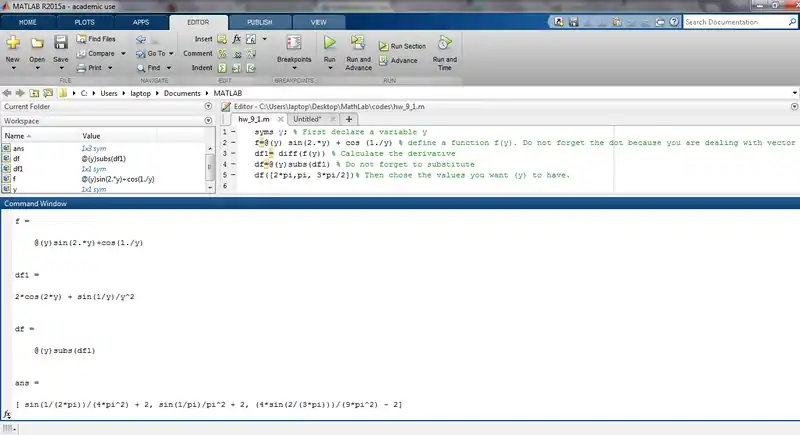Switch to the PLOTS tab

85,20
